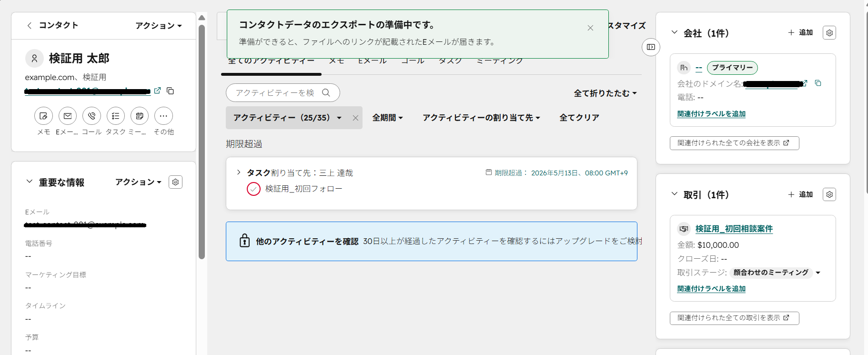This screenshot has height=355, width=868.
Task: Click the マーケティング目標 field value
Action: click(28, 288)
